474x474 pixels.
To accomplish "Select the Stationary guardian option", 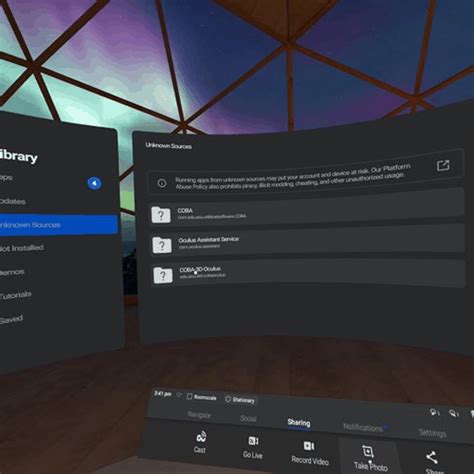I will [x=240, y=400].
